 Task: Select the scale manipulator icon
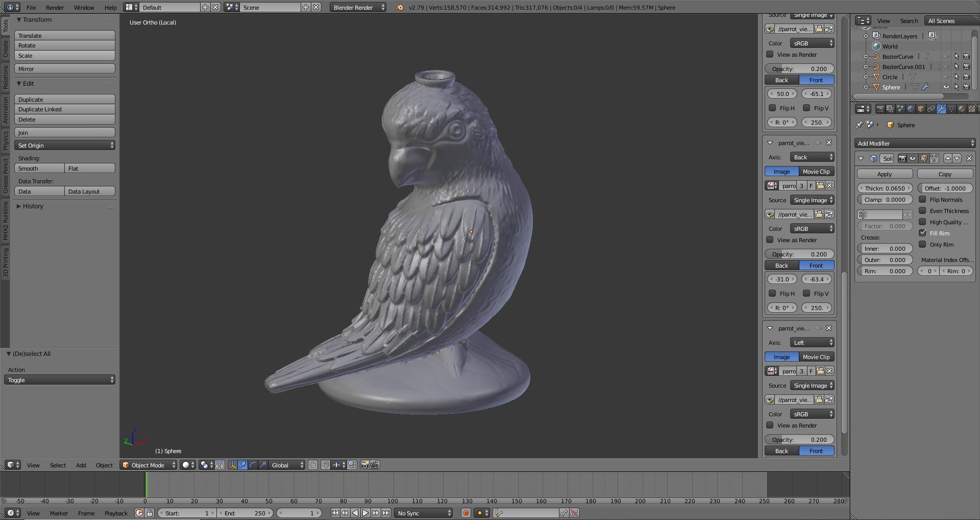tap(263, 465)
